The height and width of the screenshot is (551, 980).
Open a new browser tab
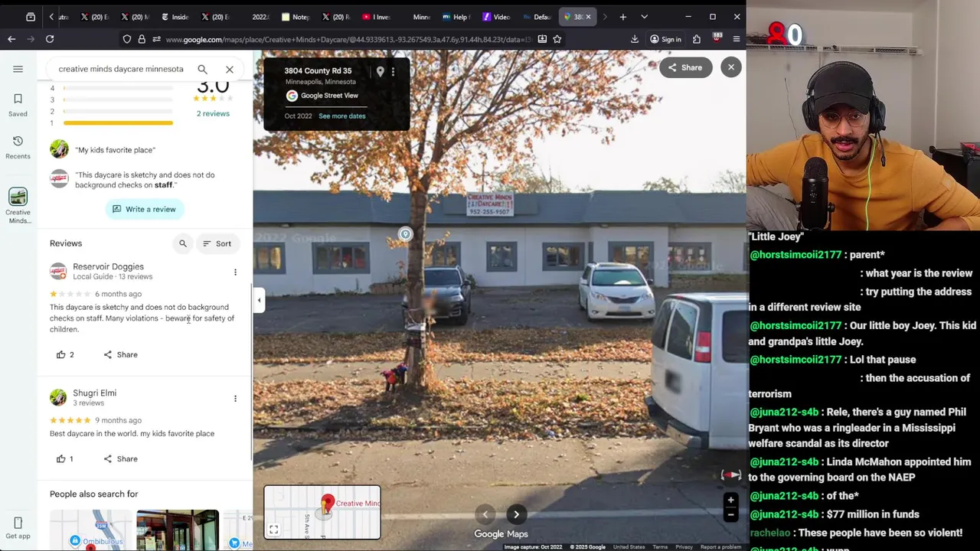coord(622,17)
